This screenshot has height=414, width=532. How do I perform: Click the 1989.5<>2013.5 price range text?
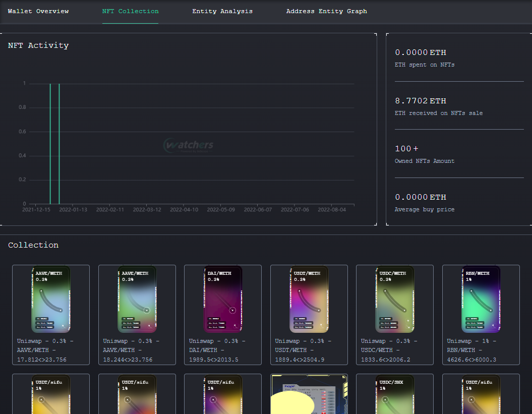point(214,360)
